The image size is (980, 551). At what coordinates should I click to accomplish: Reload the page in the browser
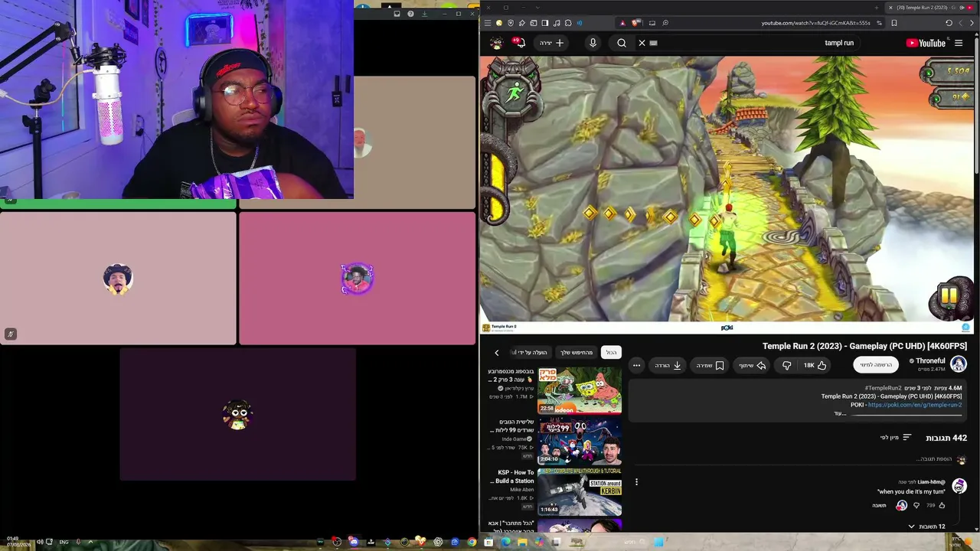click(x=949, y=23)
